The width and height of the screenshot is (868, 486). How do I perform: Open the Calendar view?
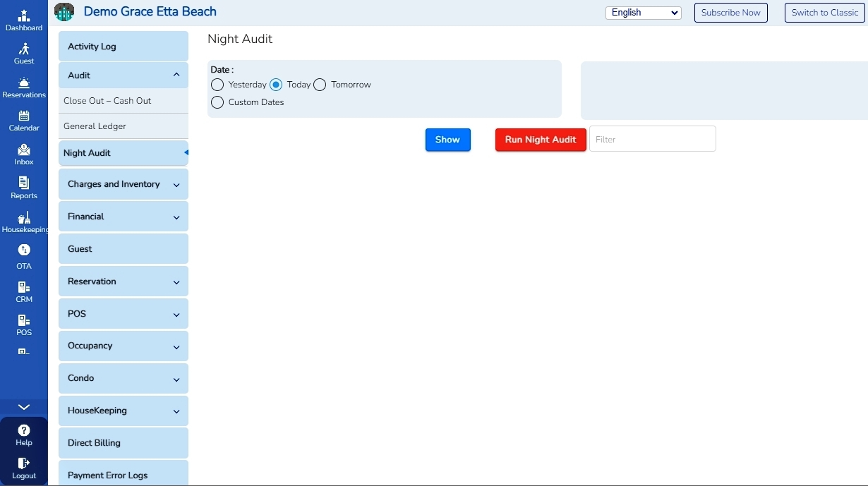click(24, 121)
